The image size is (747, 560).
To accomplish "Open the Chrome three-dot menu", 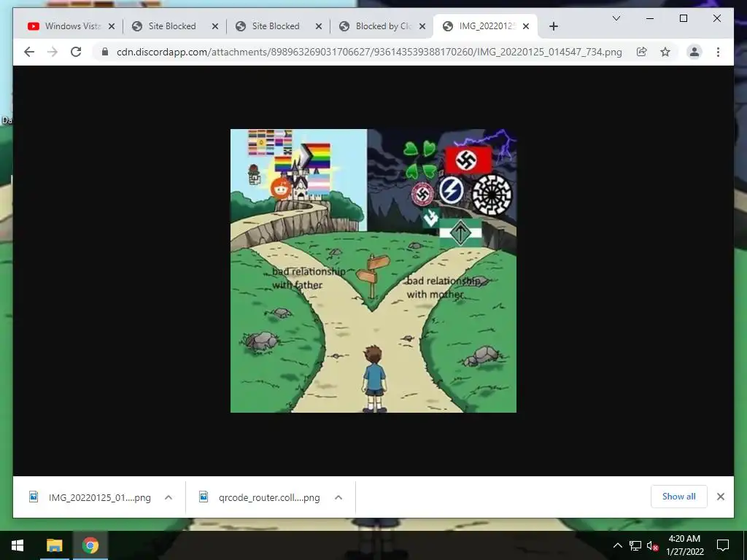I will pyautogui.click(x=718, y=52).
